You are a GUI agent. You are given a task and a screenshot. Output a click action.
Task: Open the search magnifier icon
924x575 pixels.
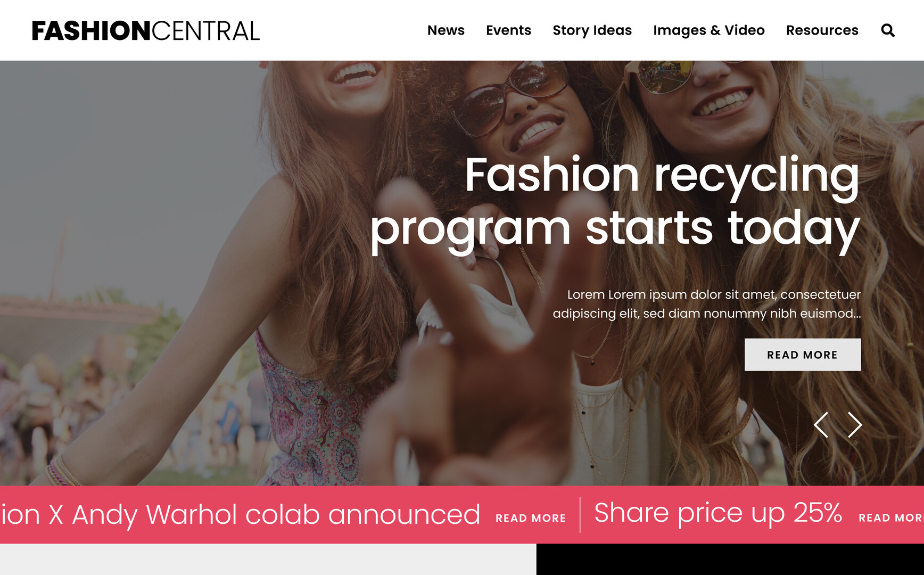click(888, 30)
